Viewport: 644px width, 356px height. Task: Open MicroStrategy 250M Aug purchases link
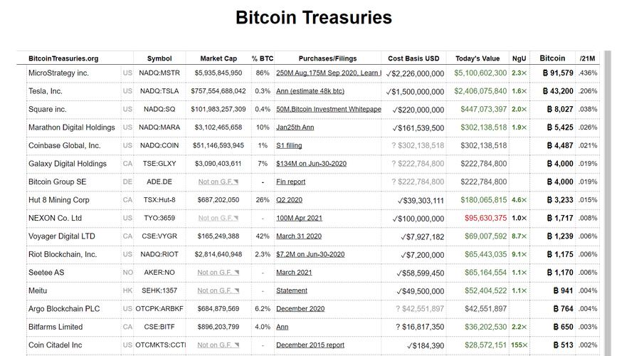[329, 73]
